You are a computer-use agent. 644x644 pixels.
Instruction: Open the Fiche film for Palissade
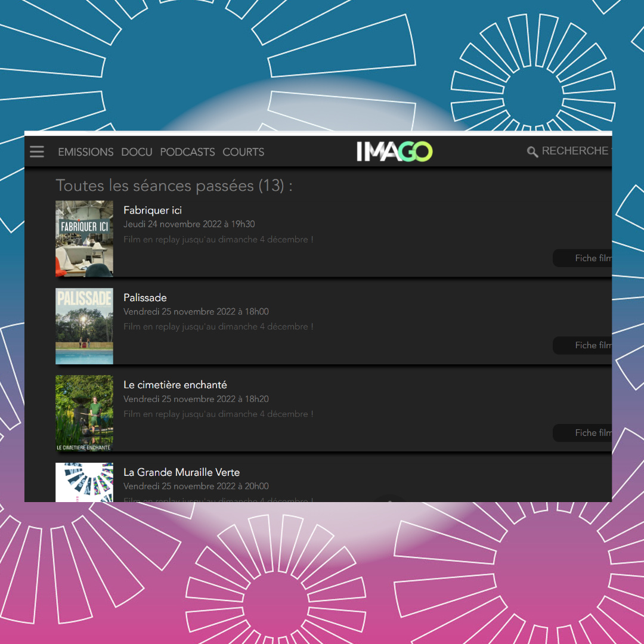point(593,345)
